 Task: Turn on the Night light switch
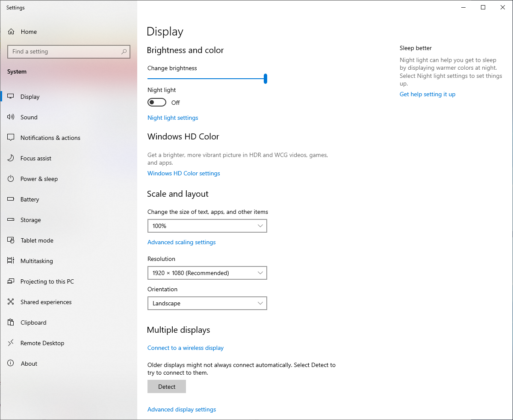[x=157, y=103]
